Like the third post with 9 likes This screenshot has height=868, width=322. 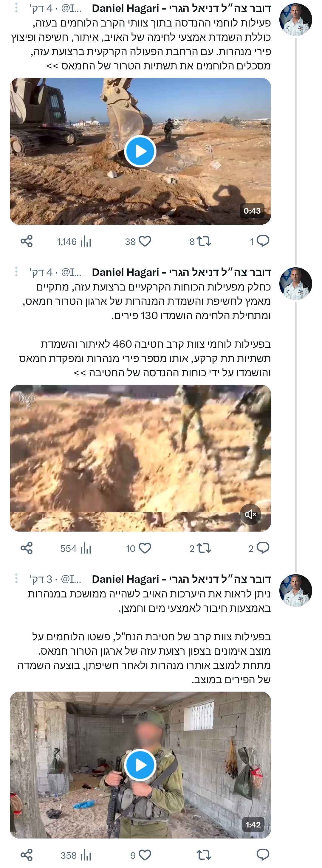pyautogui.click(x=141, y=855)
